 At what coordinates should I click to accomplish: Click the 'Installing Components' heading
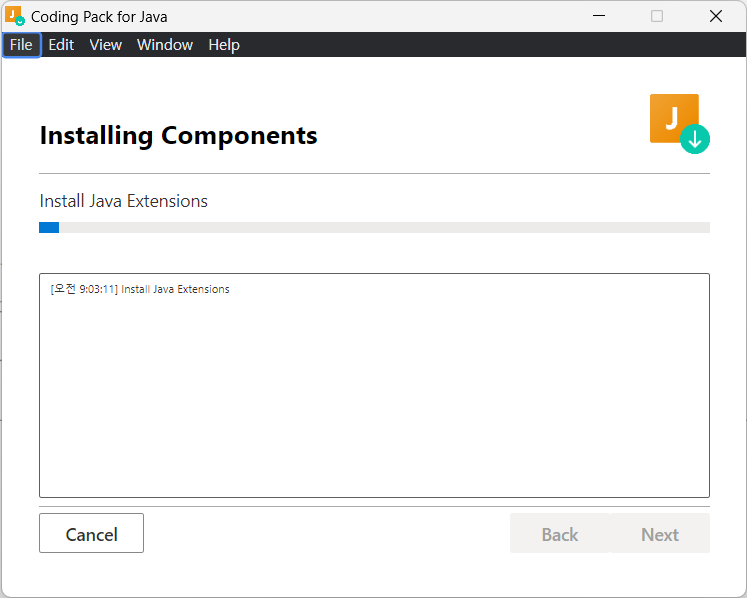tap(178, 135)
